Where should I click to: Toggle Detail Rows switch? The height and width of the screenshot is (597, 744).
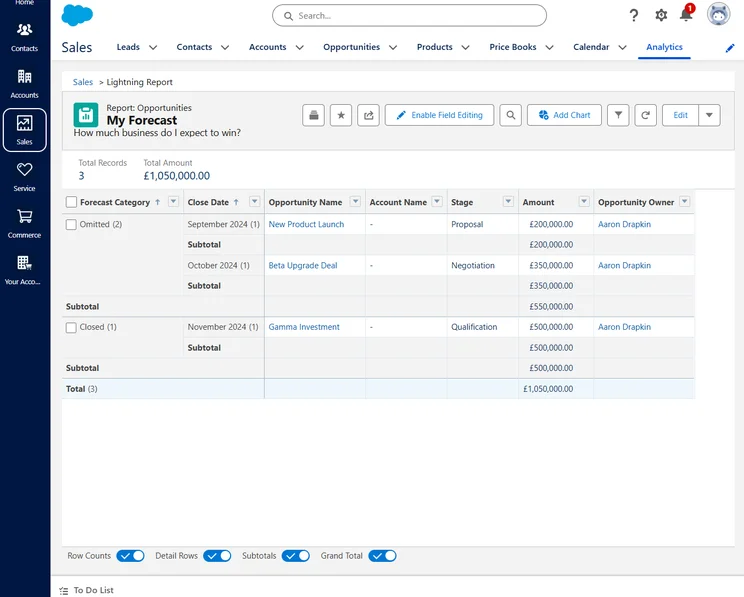coord(217,556)
